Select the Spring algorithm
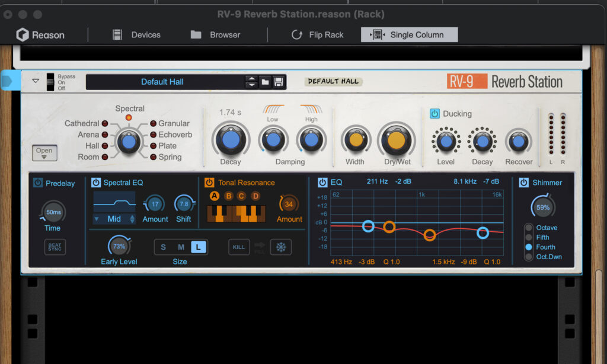This screenshot has width=607, height=364. point(153,157)
